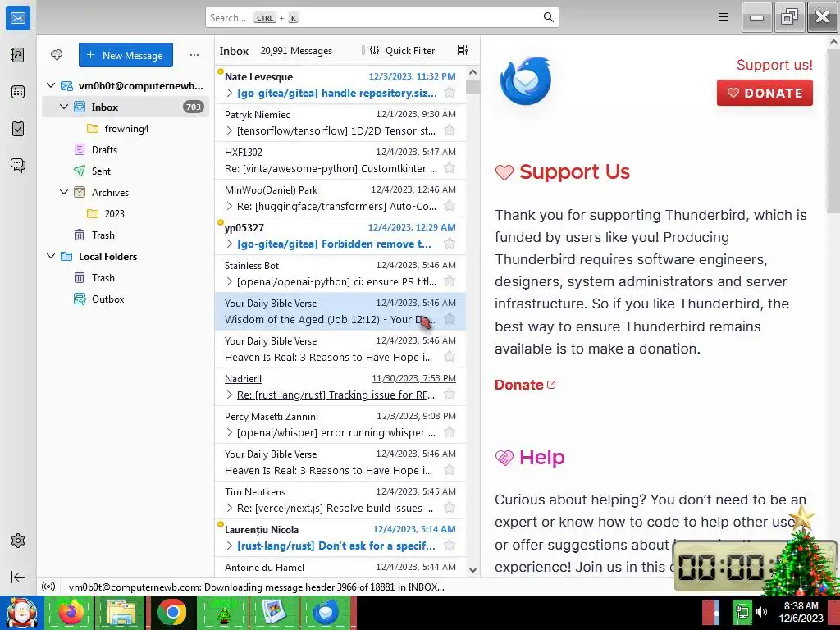Open the Address Book space

[18, 55]
